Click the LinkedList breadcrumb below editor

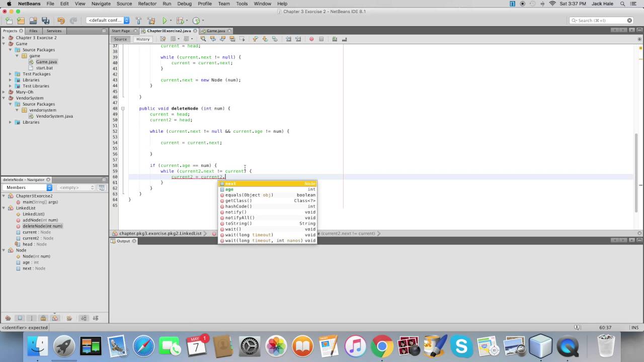tap(160, 233)
